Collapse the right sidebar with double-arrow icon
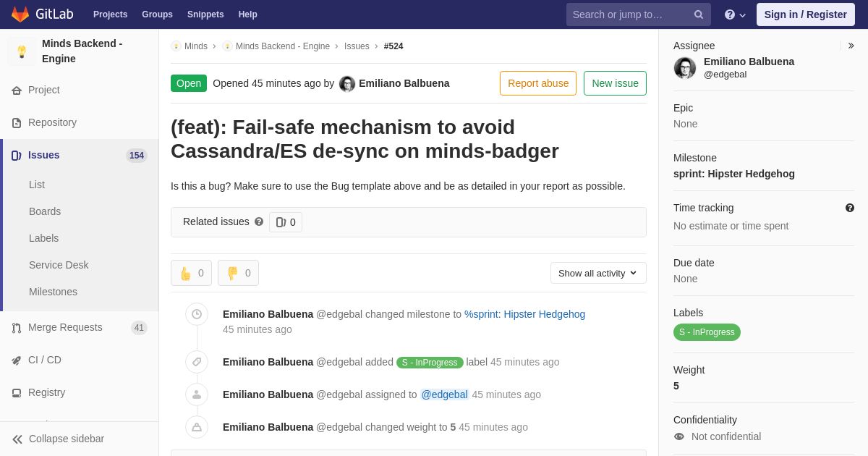Screen dimensions: 868x456 click(x=851, y=46)
